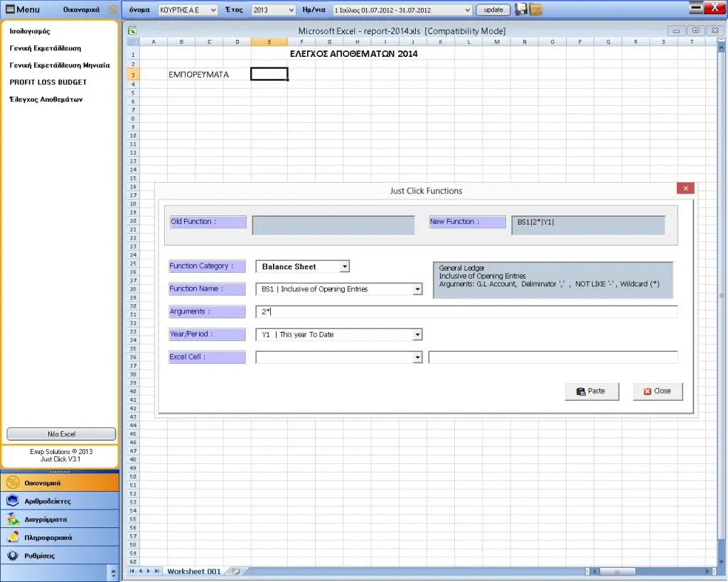
Task: Open the folder icon next to save
Action: (536, 9)
